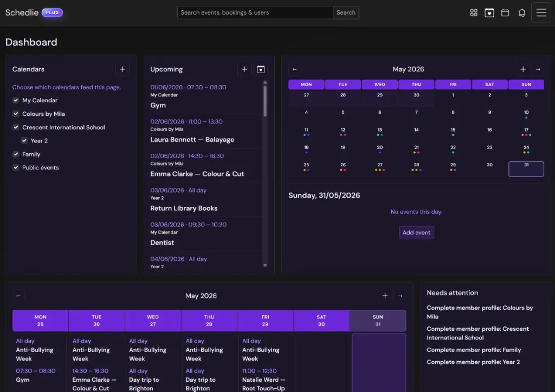555x392 pixels.
Task: Uncheck the Year 2 checkbox
Action: [x=24, y=140]
